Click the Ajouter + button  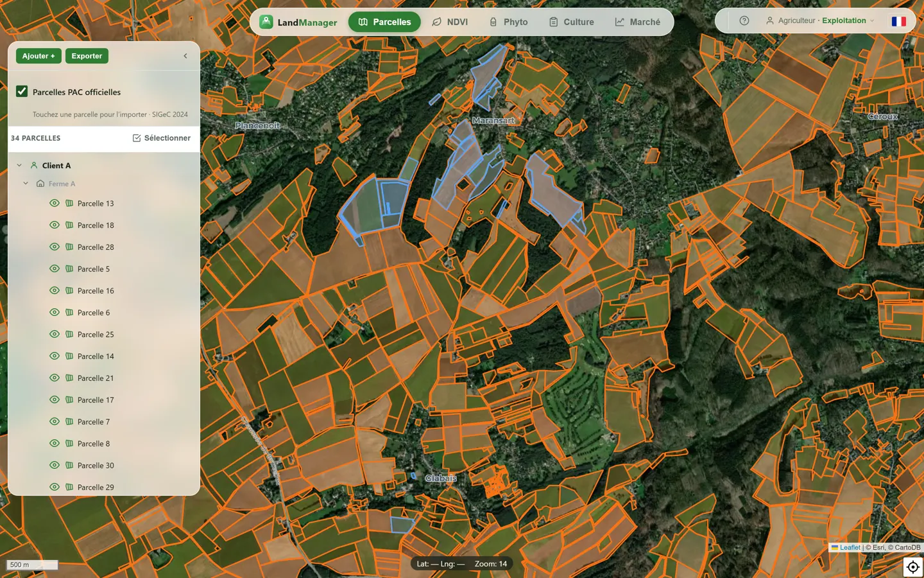coord(38,56)
